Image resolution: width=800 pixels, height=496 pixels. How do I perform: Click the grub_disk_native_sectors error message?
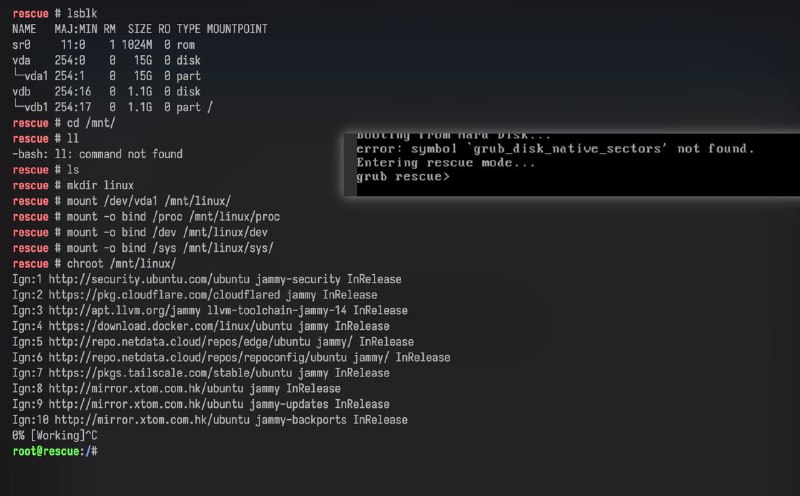tap(555, 148)
